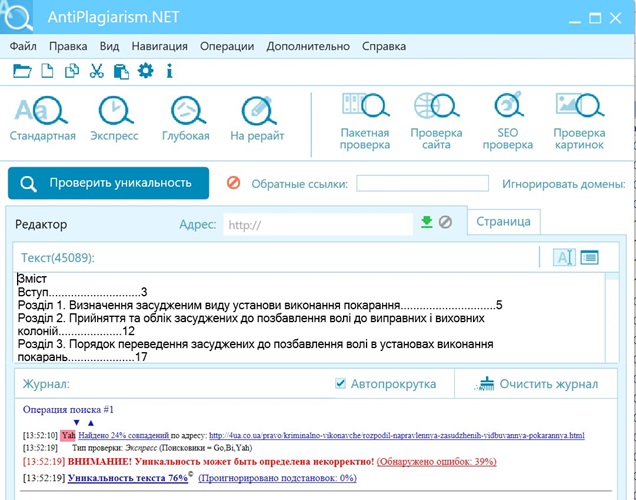
Task: Jump to next match with down arrow
Action: 76,423
